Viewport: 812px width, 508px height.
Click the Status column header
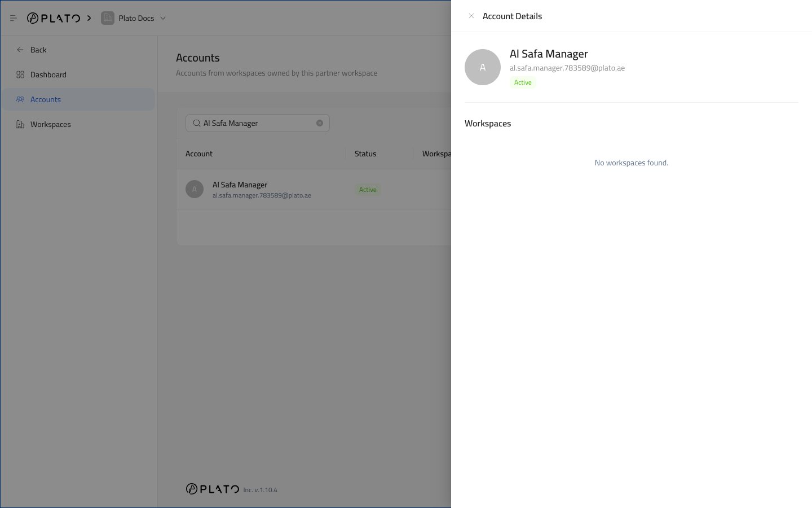(365, 154)
